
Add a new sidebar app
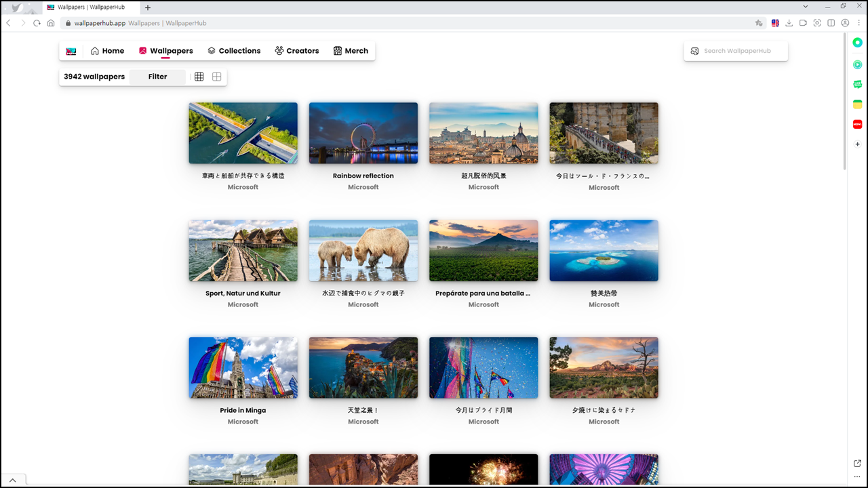click(x=857, y=144)
